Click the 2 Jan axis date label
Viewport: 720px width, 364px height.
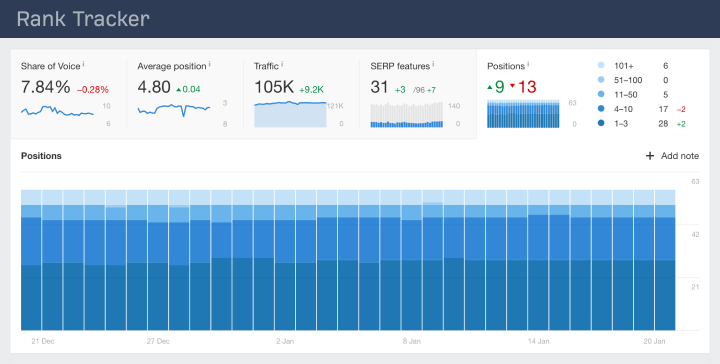[x=285, y=341]
